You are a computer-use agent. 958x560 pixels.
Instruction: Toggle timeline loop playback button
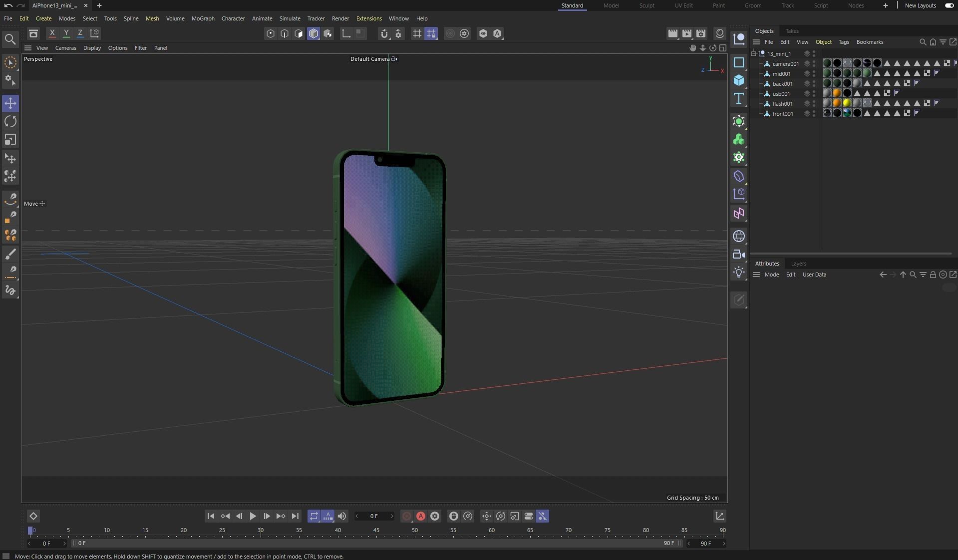pos(314,516)
